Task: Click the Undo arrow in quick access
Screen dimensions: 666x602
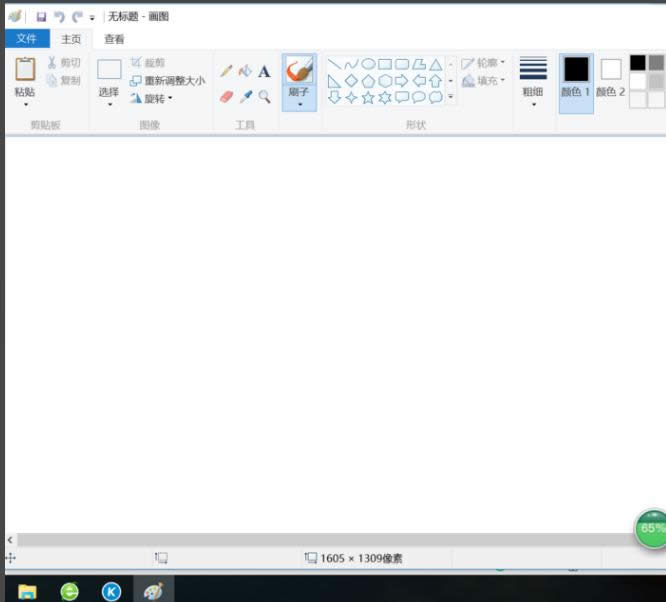Action: 59,17
